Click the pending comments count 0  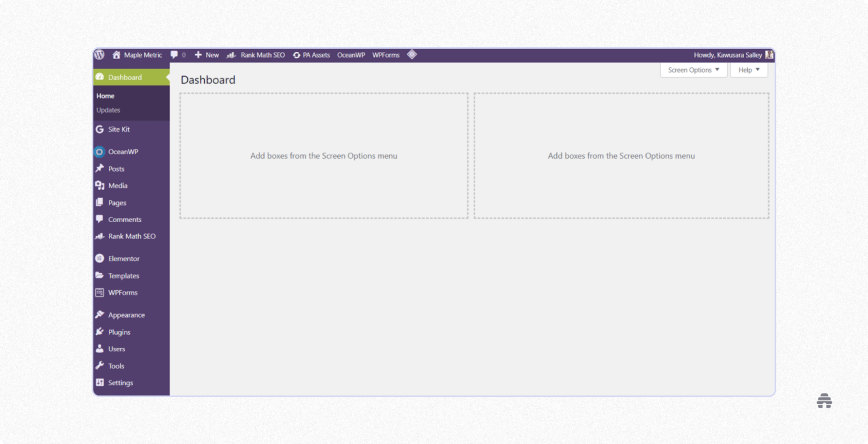tap(184, 55)
